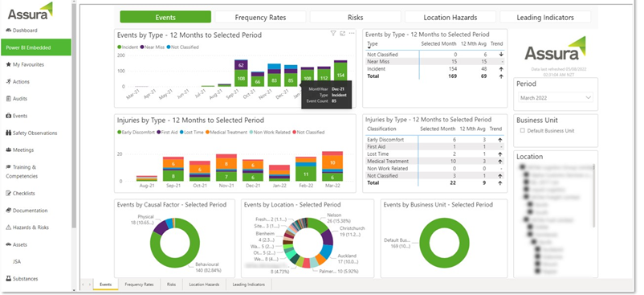The height and width of the screenshot is (295, 644).
Task: Toggle the Incident legend marker in Events chart
Action: coord(119,47)
